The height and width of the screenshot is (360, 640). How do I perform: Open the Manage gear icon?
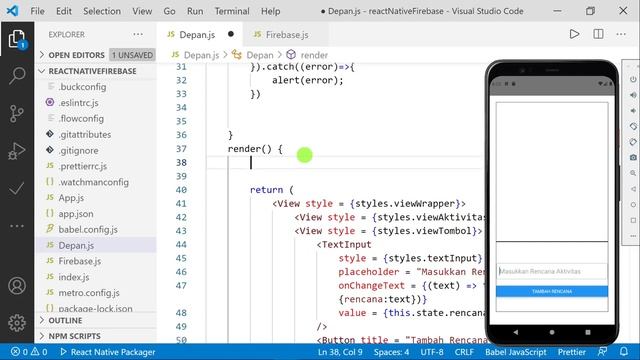(x=17, y=323)
